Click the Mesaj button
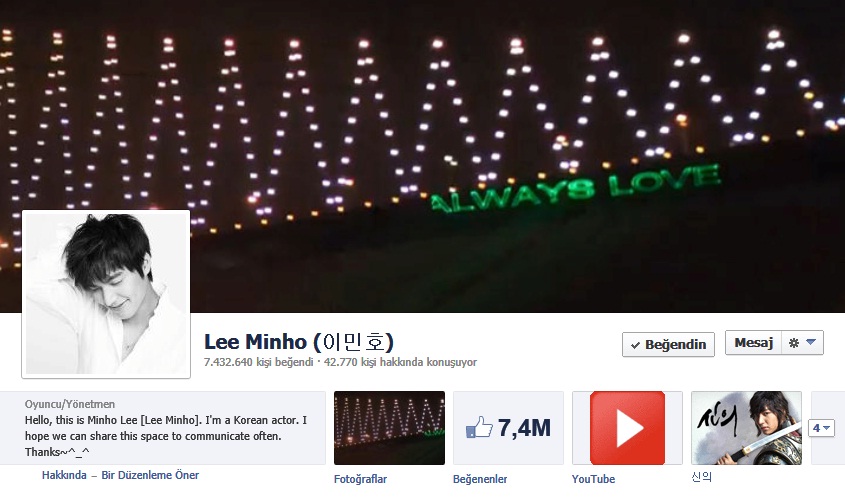 click(x=753, y=343)
